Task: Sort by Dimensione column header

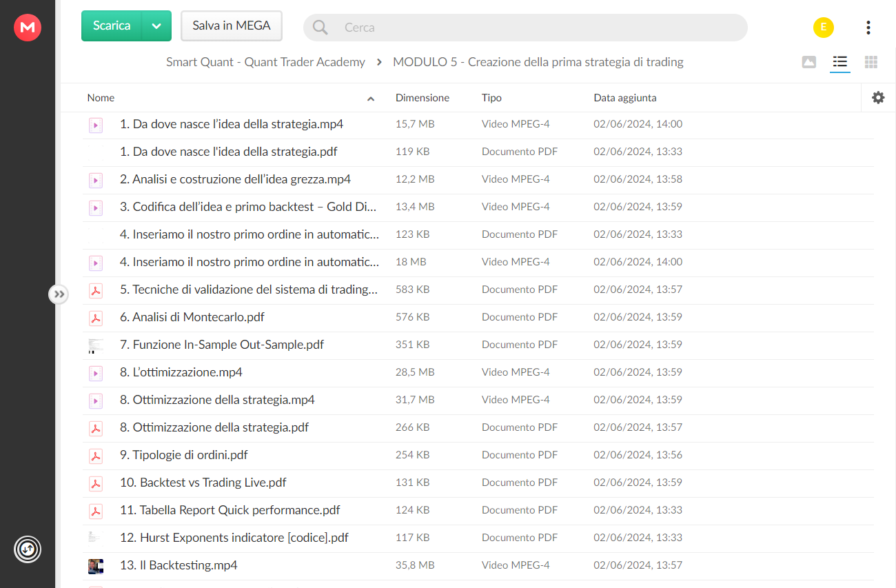Action: point(422,98)
